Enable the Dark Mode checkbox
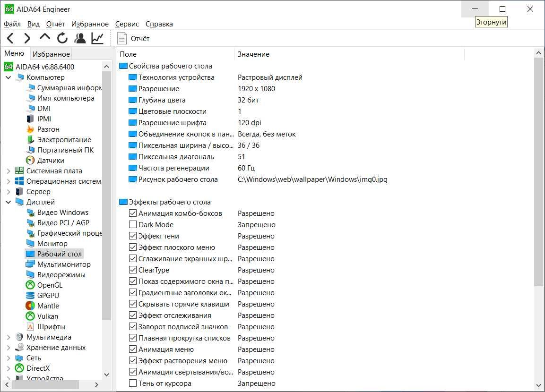The width and height of the screenshot is (545, 392). [x=133, y=225]
